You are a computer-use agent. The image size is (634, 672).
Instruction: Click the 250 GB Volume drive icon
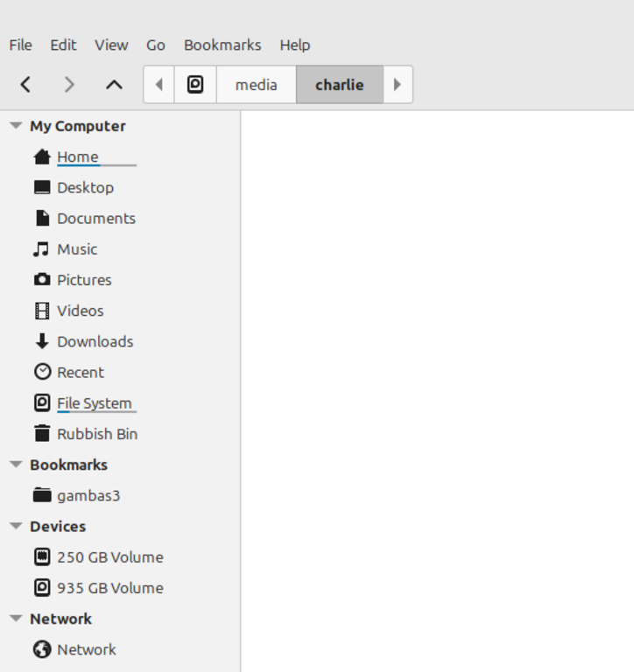pos(42,557)
